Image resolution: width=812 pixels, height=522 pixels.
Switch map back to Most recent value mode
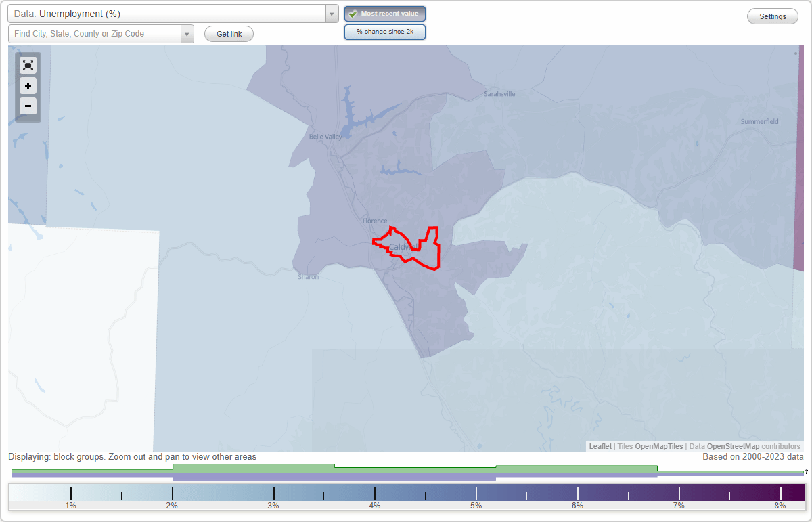[385, 13]
